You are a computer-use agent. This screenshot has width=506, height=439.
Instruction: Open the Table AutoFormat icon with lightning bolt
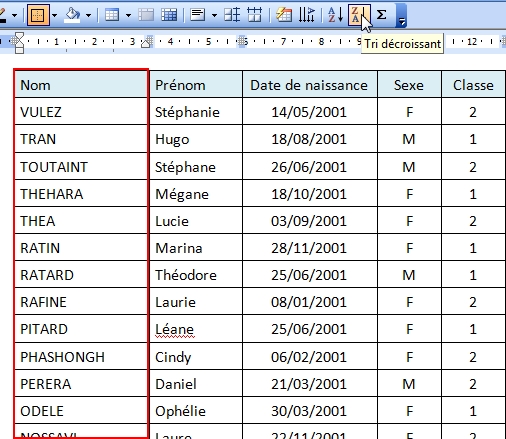tap(284, 15)
